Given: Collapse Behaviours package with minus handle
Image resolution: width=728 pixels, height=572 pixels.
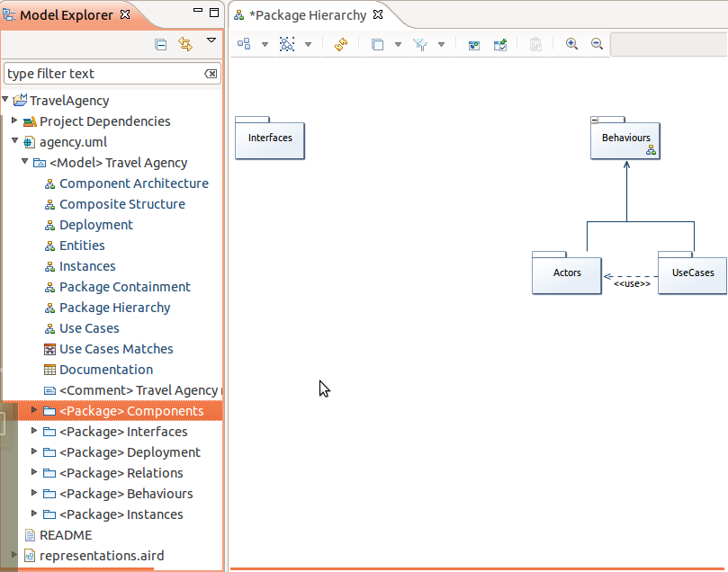Looking at the screenshot, I should point(594,121).
